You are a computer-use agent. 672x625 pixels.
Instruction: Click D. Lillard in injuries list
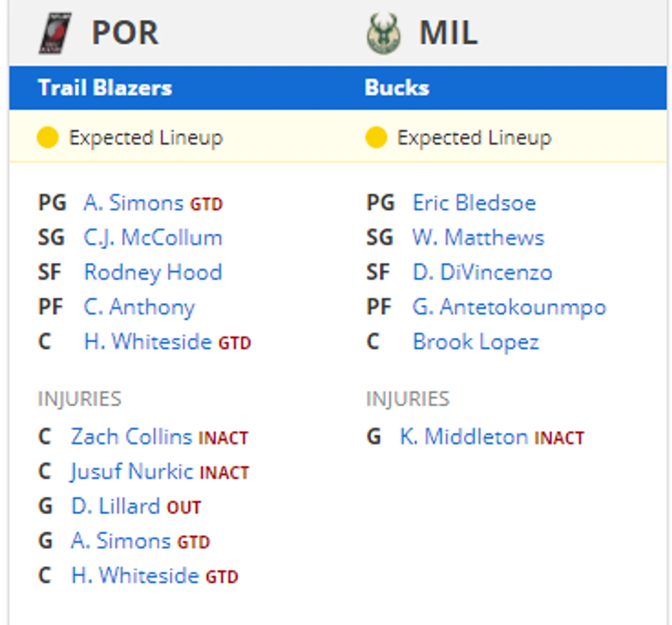(x=116, y=506)
